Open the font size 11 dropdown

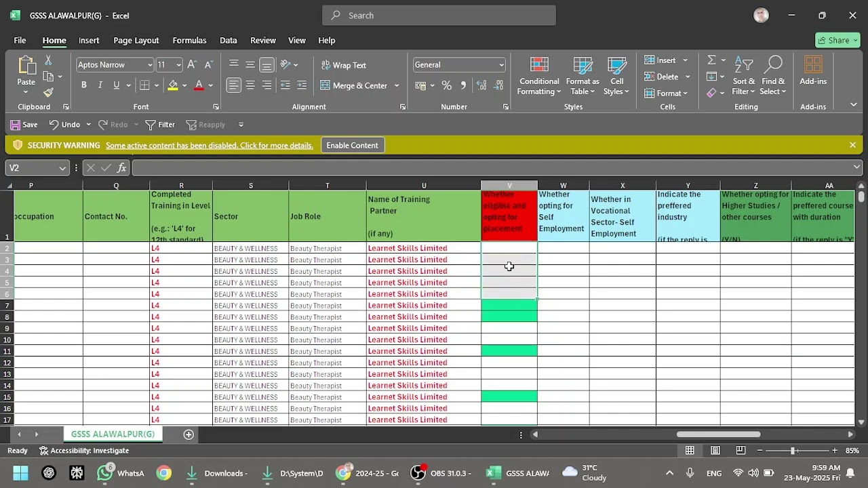coord(178,65)
